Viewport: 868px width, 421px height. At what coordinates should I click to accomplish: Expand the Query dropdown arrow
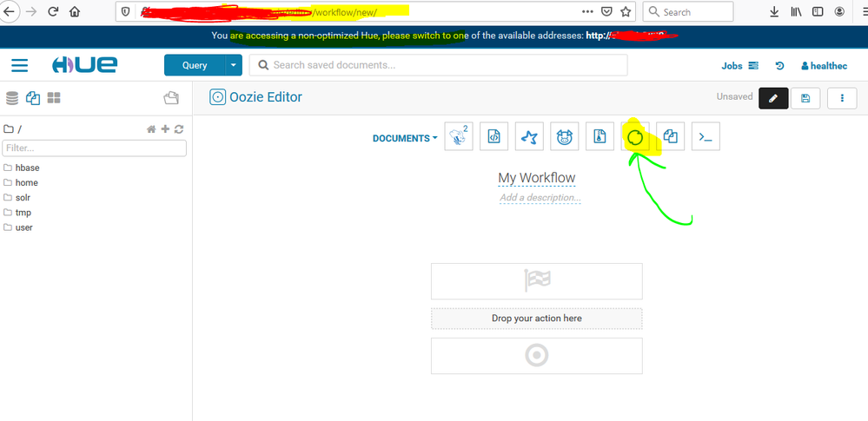coord(234,65)
